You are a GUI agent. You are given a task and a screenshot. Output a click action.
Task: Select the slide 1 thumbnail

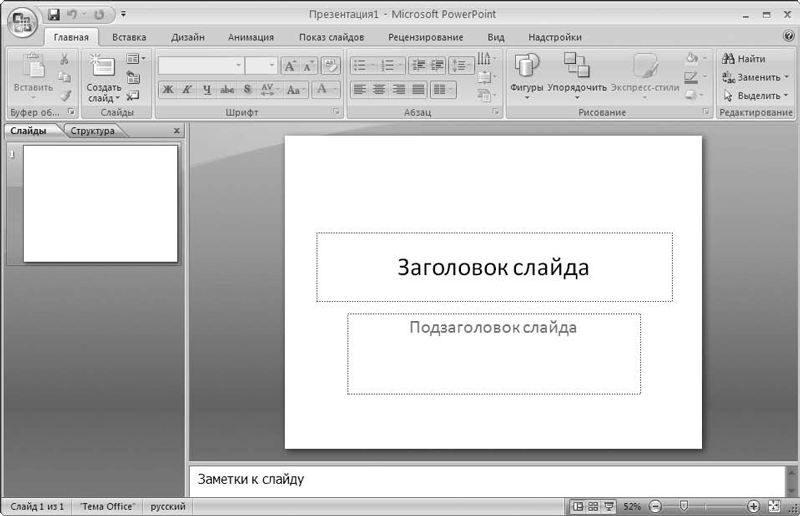(100, 204)
